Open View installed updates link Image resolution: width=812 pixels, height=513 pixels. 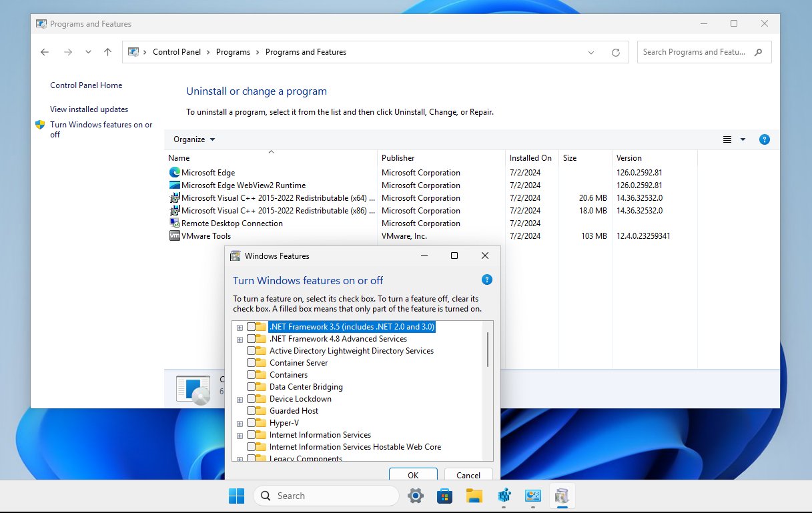click(89, 109)
